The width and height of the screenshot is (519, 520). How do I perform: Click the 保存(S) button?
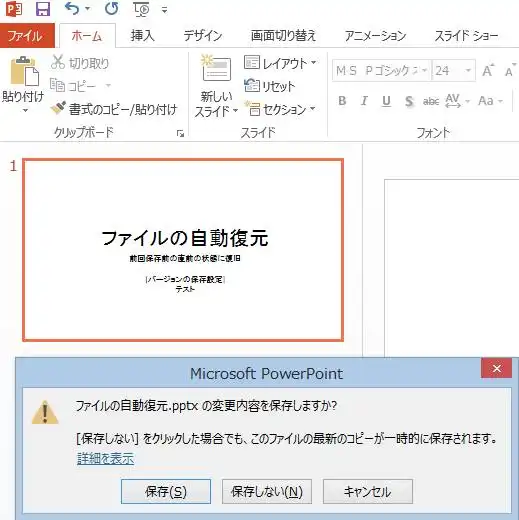(166, 491)
